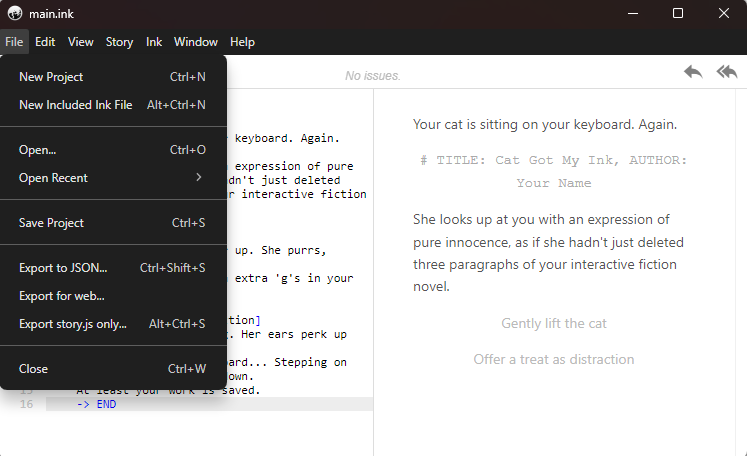Close the Inky window
The image size is (747, 456).
pyautogui.click(x=724, y=13)
